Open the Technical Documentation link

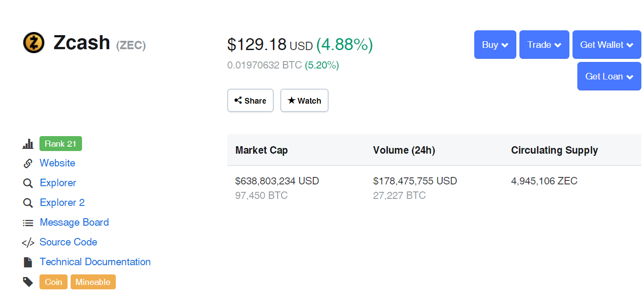pos(95,262)
